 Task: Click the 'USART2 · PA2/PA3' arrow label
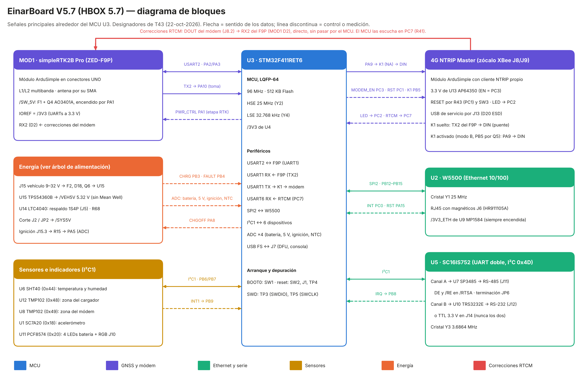click(x=202, y=64)
